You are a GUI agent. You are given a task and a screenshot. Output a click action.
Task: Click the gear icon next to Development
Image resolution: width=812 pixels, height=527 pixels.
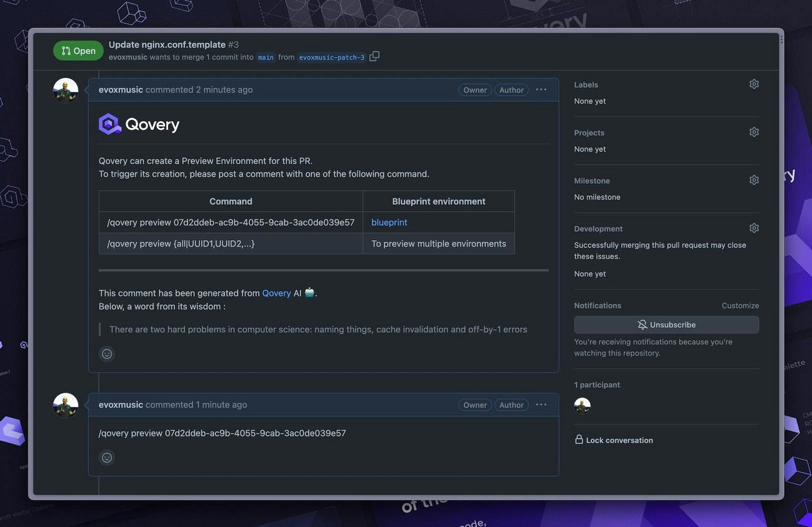(755, 228)
